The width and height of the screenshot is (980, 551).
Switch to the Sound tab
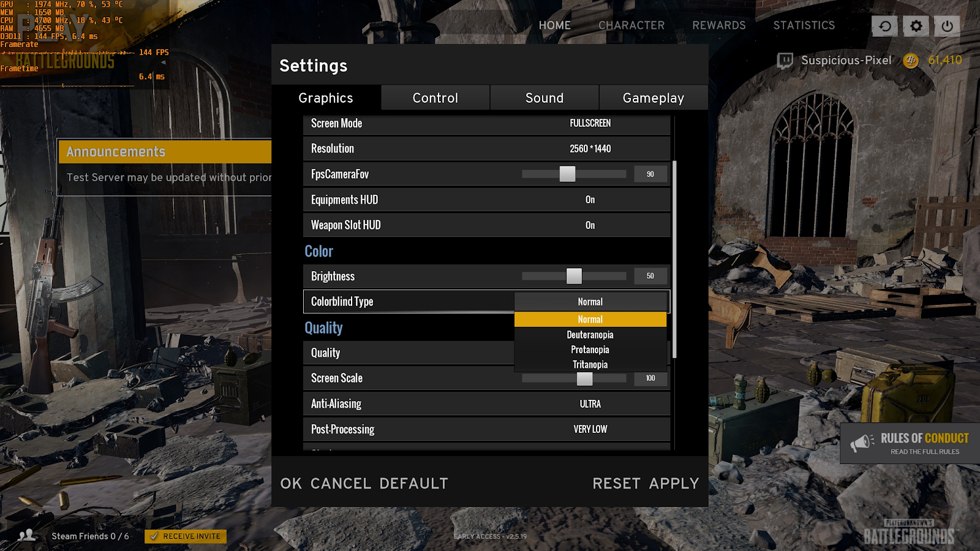[x=545, y=98]
